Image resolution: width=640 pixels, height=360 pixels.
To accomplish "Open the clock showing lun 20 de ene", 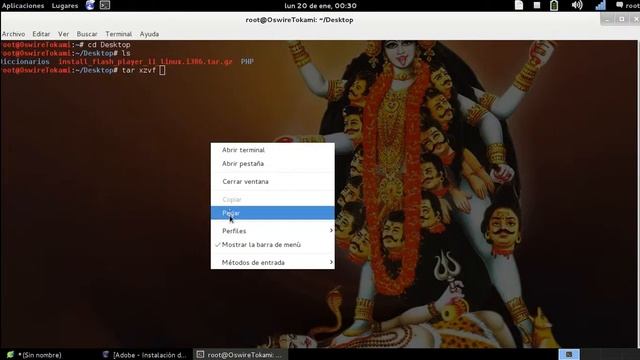I will (x=320, y=6).
